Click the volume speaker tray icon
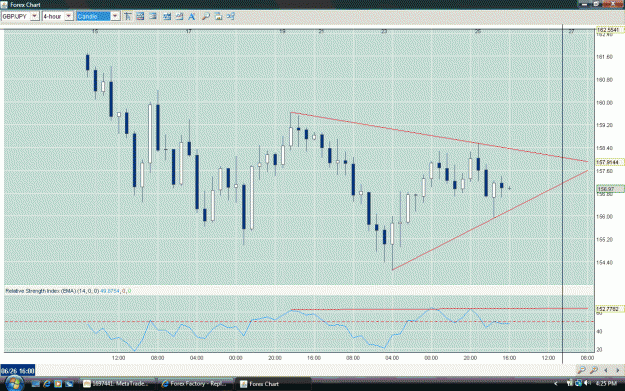The image size is (625, 391). [587, 383]
